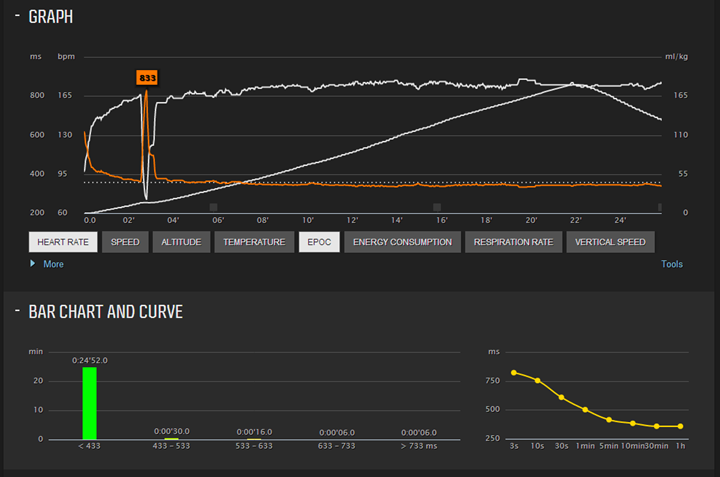720x477 pixels.
Task: Collapse the Graph section
Action: 17,16
